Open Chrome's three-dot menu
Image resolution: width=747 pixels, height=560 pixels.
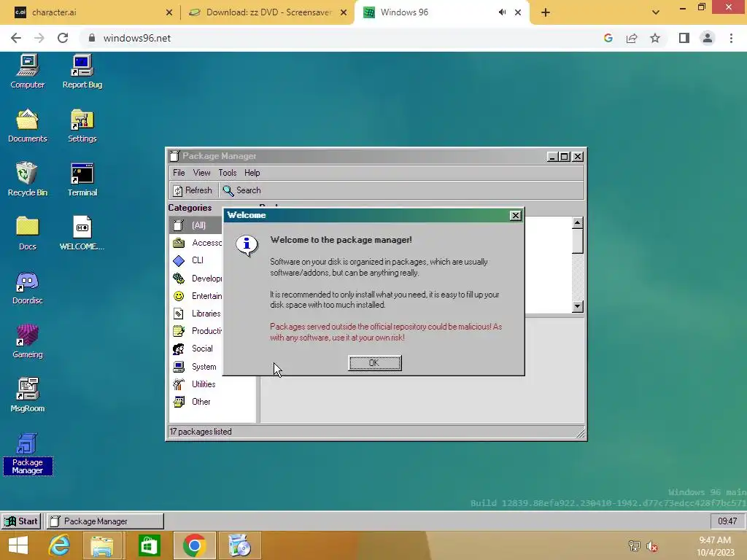coord(731,38)
